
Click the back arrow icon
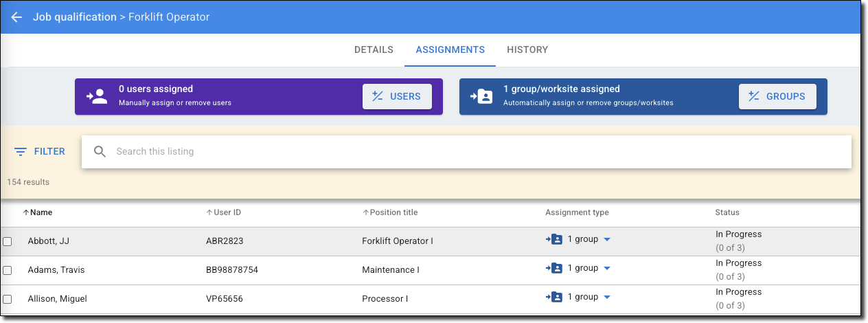tap(16, 17)
